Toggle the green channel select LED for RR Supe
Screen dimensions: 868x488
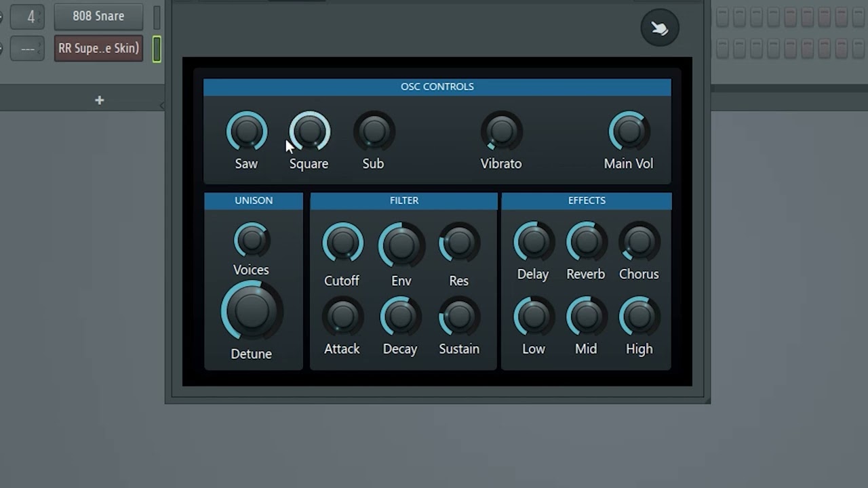(157, 49)
